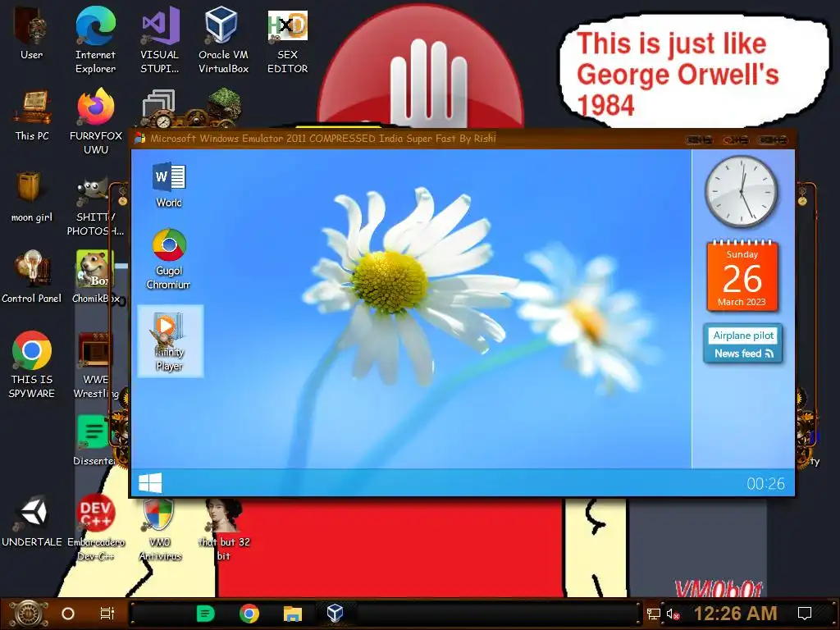This screenshot has width=840, height=630.
Task: Select Infinity Player icon in emulator
Action: (170, 341)
